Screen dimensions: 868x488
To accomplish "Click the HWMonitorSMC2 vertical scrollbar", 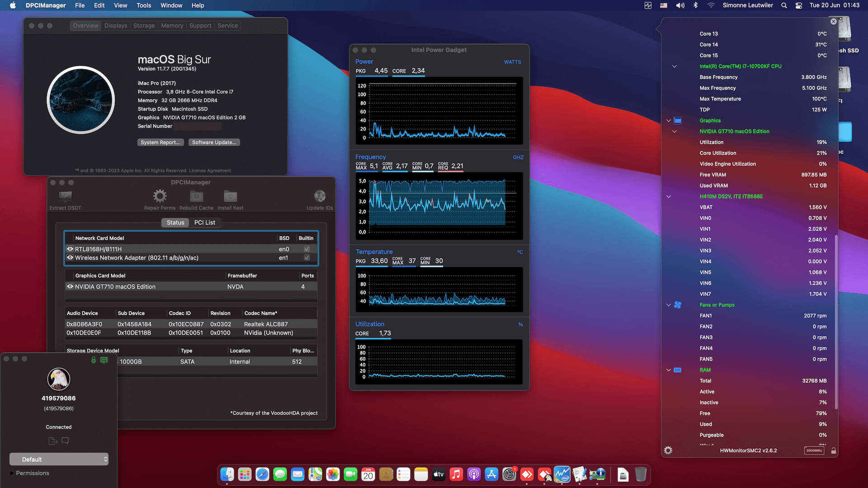I will [836, 322].
